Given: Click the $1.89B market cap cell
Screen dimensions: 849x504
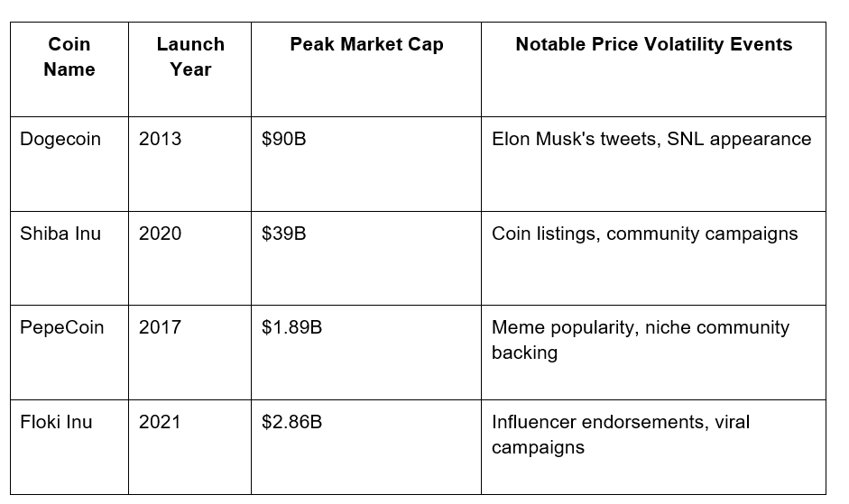Looking at the screenshot, I should 366,353.
